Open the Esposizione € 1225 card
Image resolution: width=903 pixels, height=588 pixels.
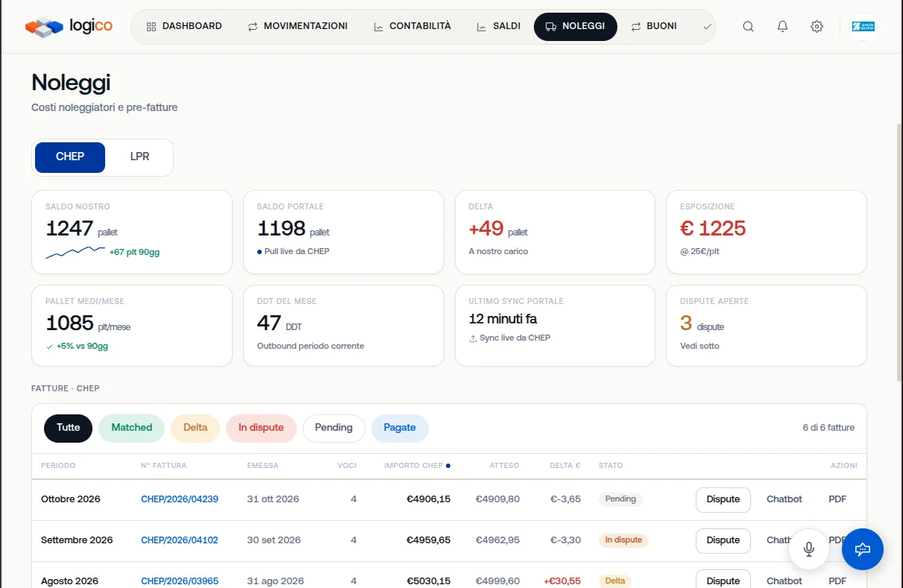[x=767, y=232]
